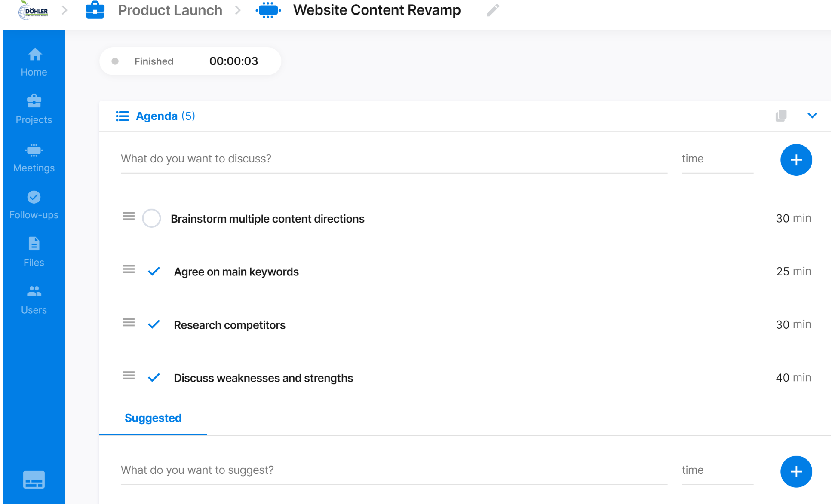The image size is (832, 504).
Task: Add suggestion with bottom plus button
Action: (x=796, y=471)
